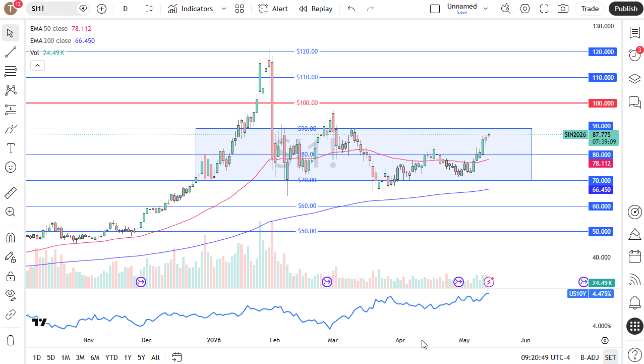
Task: Open quick search icon
Action: point(505,9)
